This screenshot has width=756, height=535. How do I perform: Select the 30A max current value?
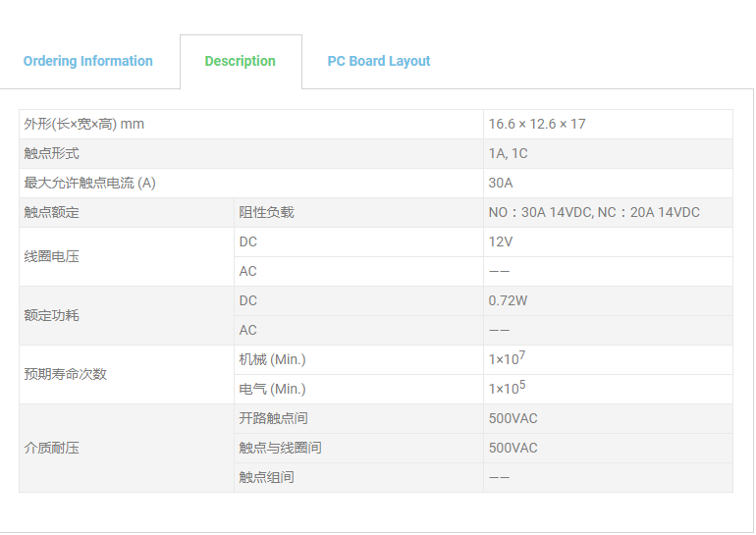tap(501, 183)
